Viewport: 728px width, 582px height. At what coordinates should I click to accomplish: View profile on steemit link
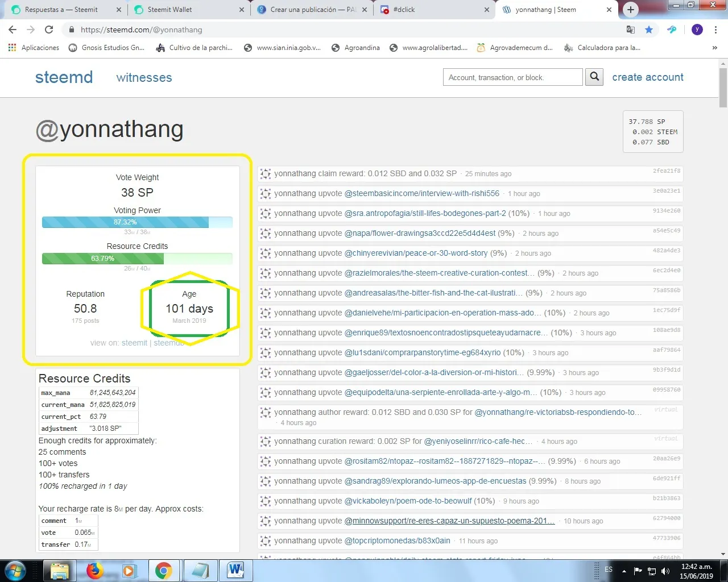(x=134, y=343)
